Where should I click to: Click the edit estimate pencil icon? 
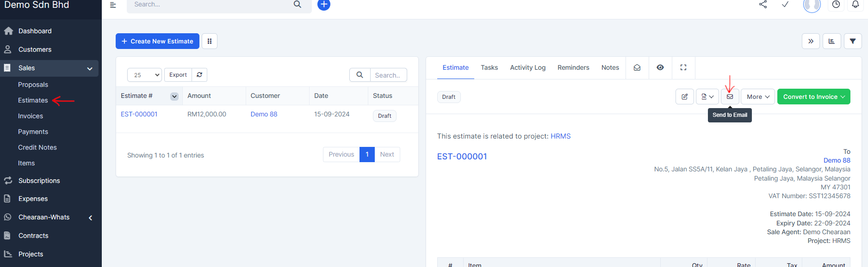(684, 97)
